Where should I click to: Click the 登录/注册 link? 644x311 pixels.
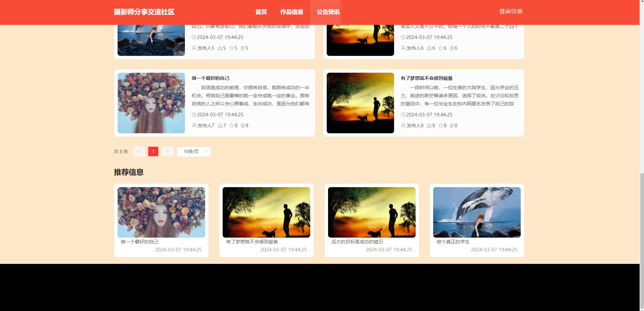(511, 11)
